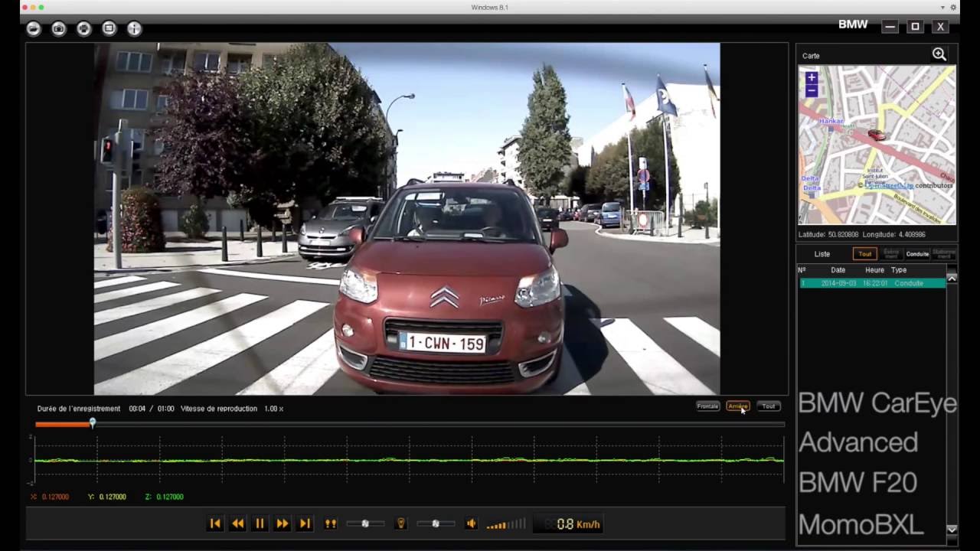Zoom in the map with the plus button

point(812,77)
